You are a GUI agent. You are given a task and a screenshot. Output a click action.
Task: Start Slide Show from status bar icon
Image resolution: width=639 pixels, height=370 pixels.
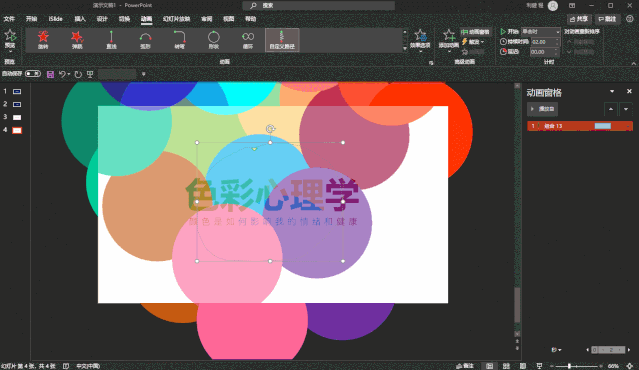click(540, 366)
